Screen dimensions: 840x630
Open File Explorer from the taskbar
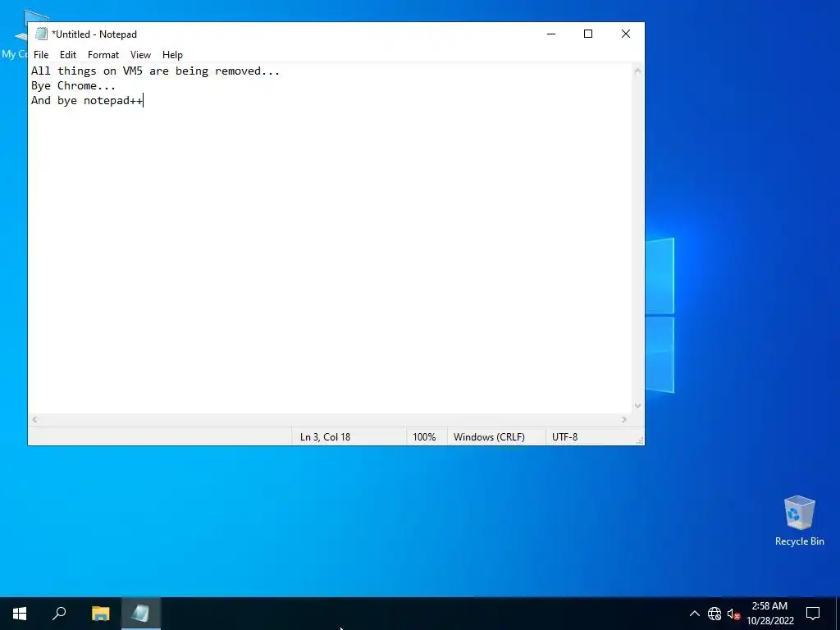[100, 614]
